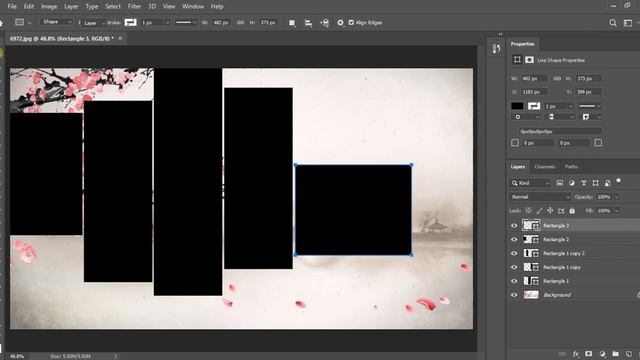Screen dimensions: 640x360
Task: Click the search icon at top right
Action: [613, 23]
